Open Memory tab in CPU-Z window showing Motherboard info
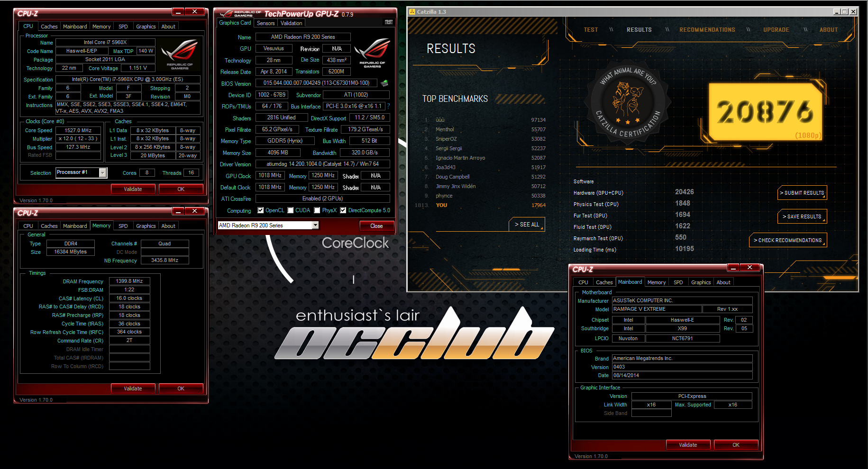The height and width of the screenshot is (469, 868). (x=657, y=282)
